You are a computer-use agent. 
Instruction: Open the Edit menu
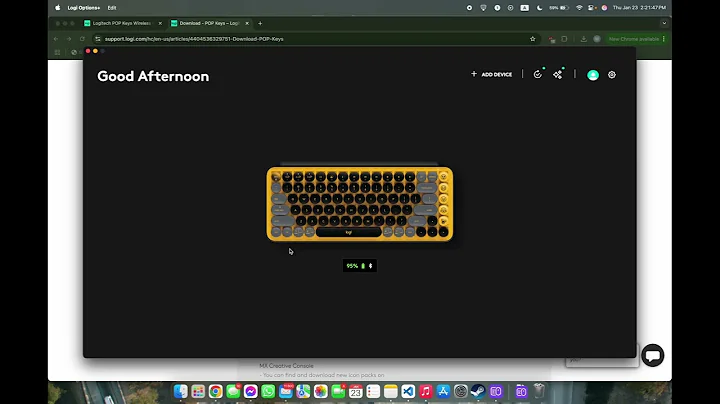pyautogui.click(x=112, y=8)
